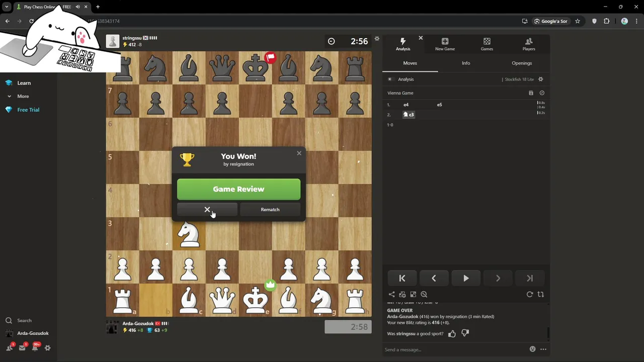Click stringssu's player name

point(132,38)
